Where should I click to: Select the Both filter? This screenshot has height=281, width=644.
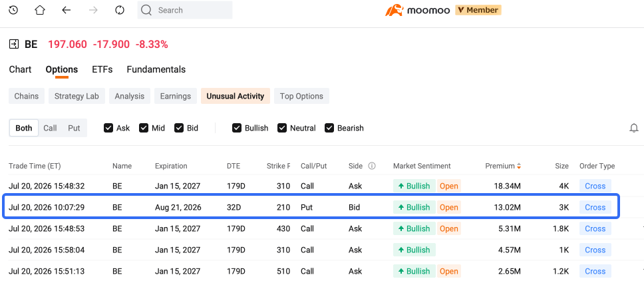pos(24,128)
